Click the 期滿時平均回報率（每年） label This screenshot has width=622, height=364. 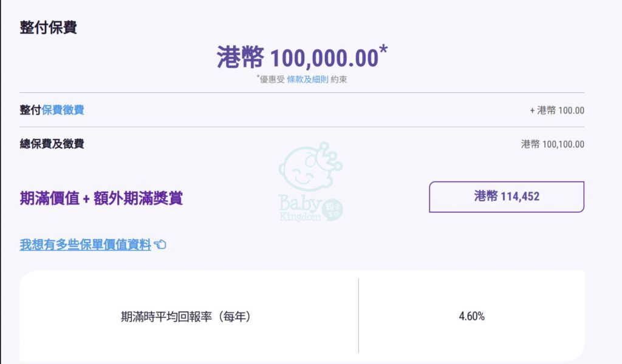pos(186,317)
